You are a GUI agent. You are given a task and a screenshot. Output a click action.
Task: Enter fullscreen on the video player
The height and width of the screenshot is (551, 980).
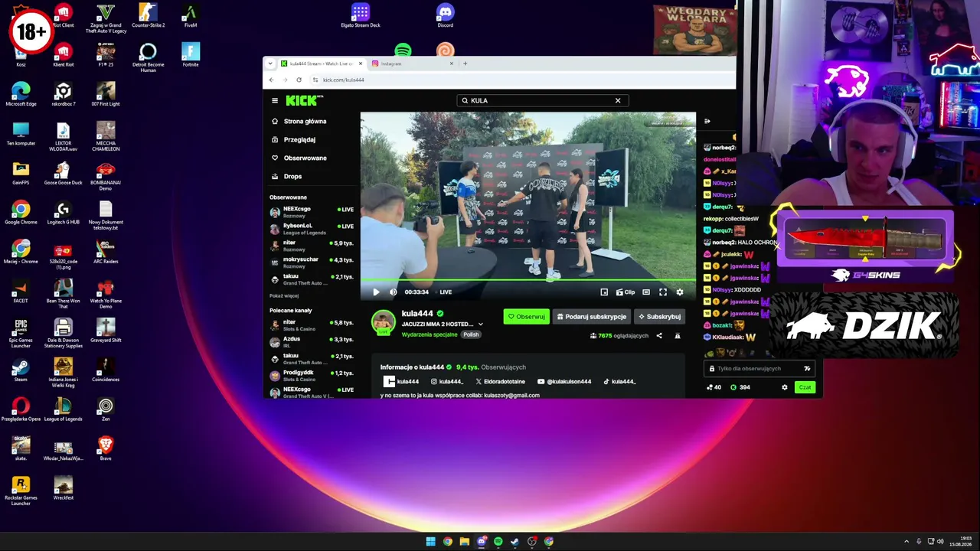(x=663, y=292)
